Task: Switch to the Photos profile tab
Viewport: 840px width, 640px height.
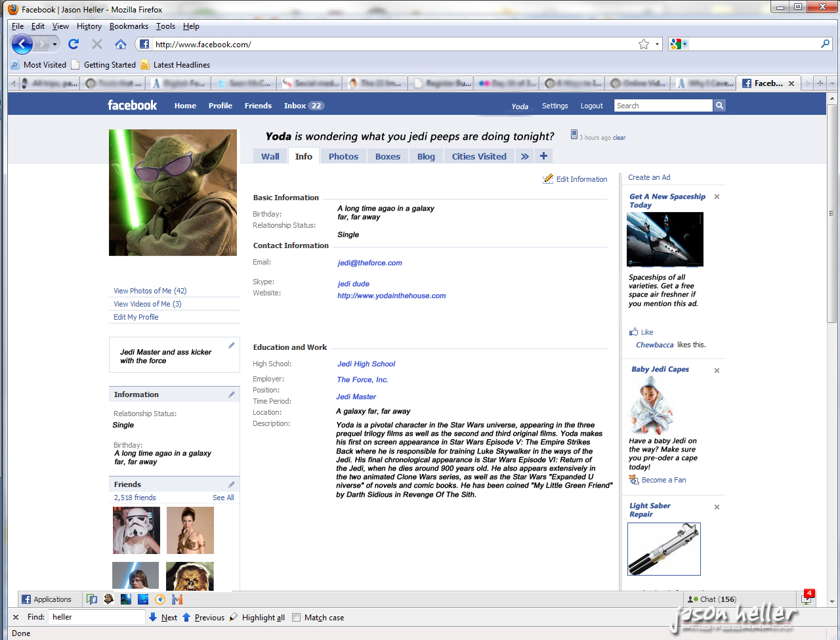Action: point(343,156)
